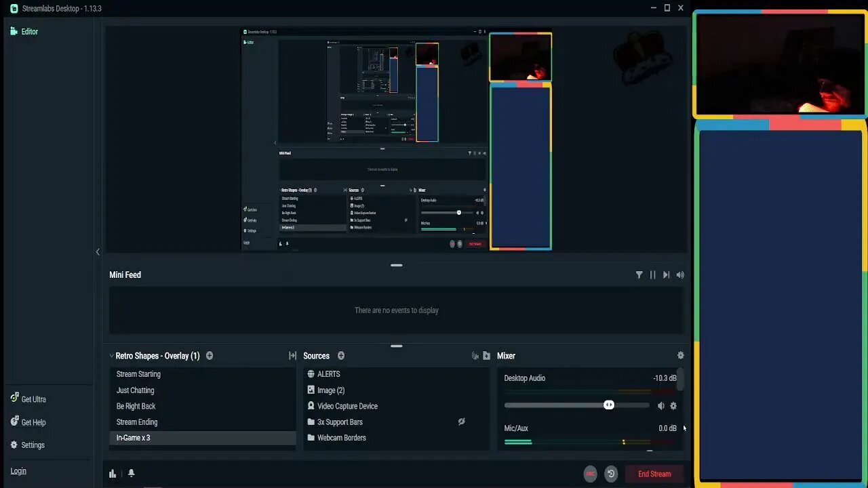This screenshot has height=488, width=868.
Task: Mute Mini Feed event alerts
Action: click(680, 274)
